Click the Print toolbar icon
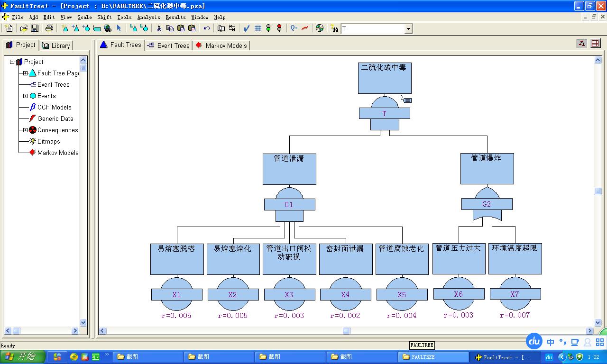Screen dimensions: 607x364 pos(49,28)
